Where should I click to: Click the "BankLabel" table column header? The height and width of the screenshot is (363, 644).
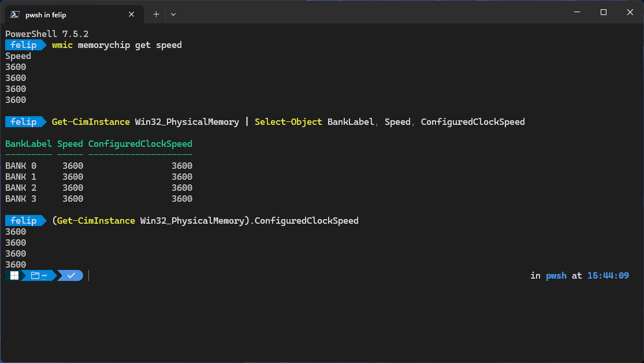[28, 144]
